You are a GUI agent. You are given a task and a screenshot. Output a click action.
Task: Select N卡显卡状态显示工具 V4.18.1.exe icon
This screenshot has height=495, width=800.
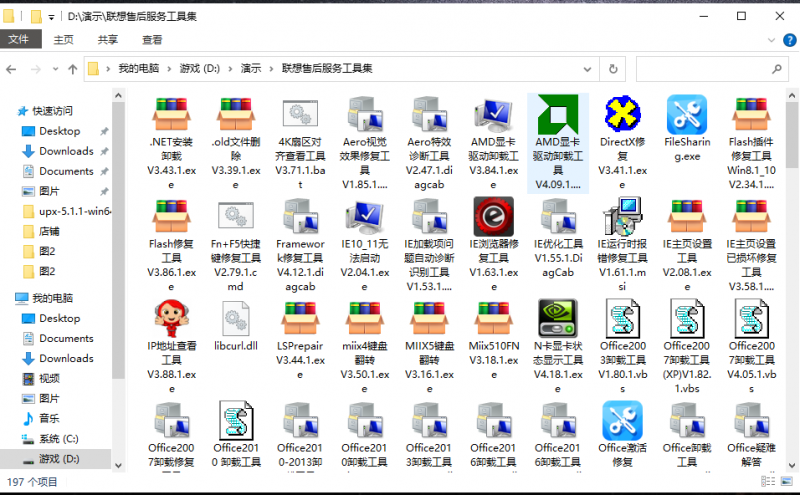coord(558,318)
